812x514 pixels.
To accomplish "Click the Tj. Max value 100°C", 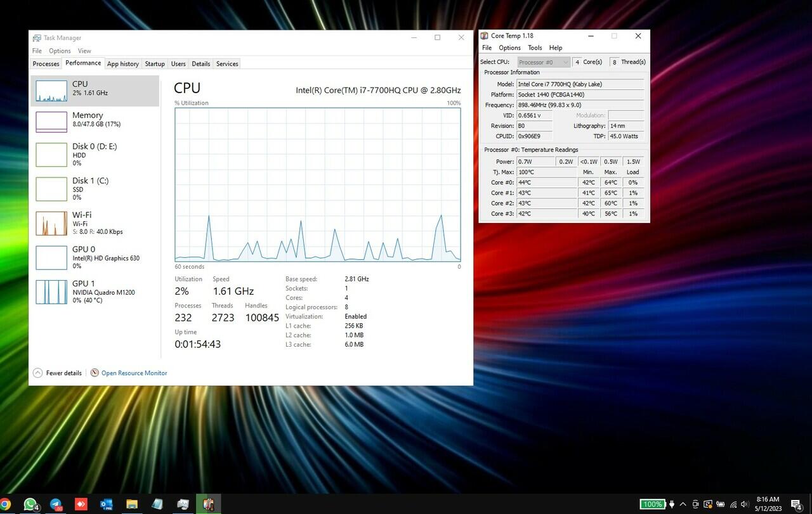I will point(547,172).
